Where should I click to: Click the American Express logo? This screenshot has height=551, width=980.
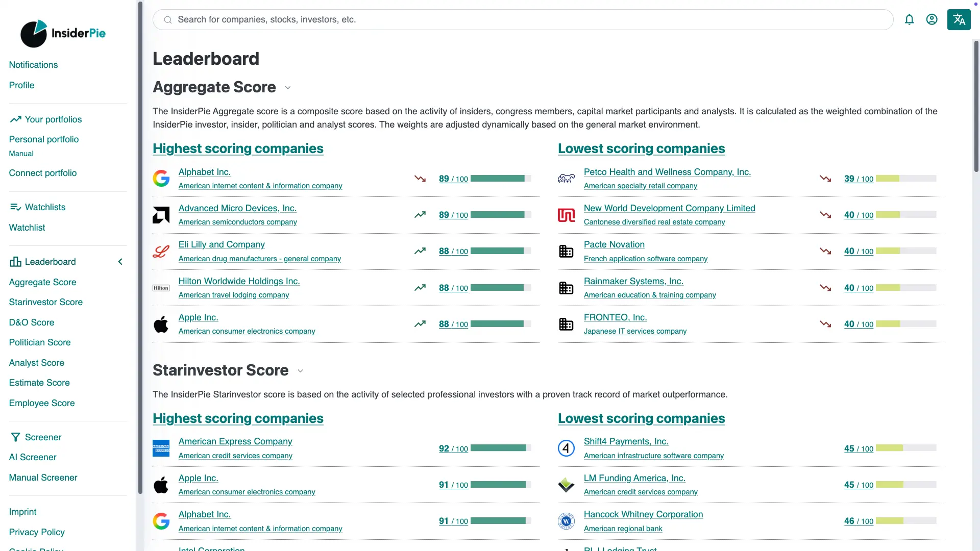pyautogui.click(x=161, y=448)
